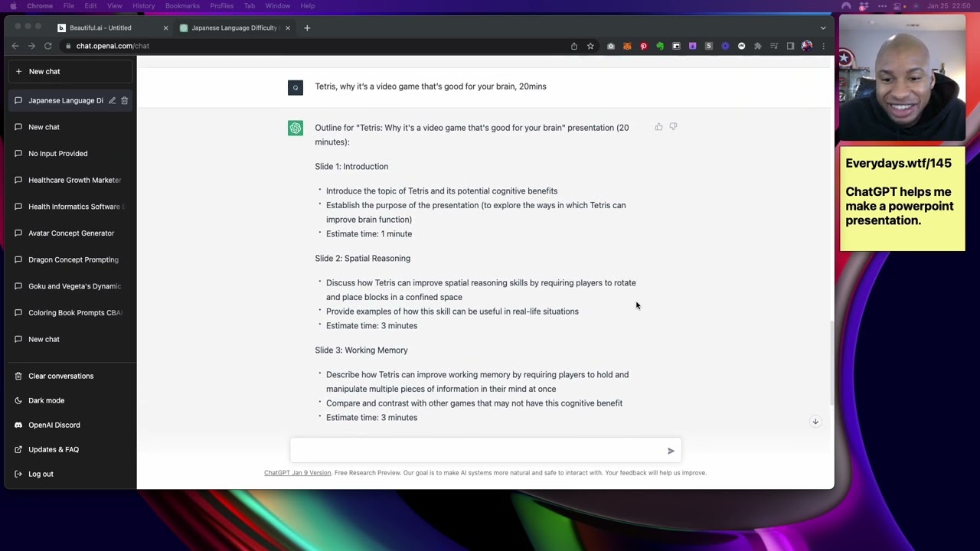Start a New chat from the sidebar top

[x=44, y=71]
